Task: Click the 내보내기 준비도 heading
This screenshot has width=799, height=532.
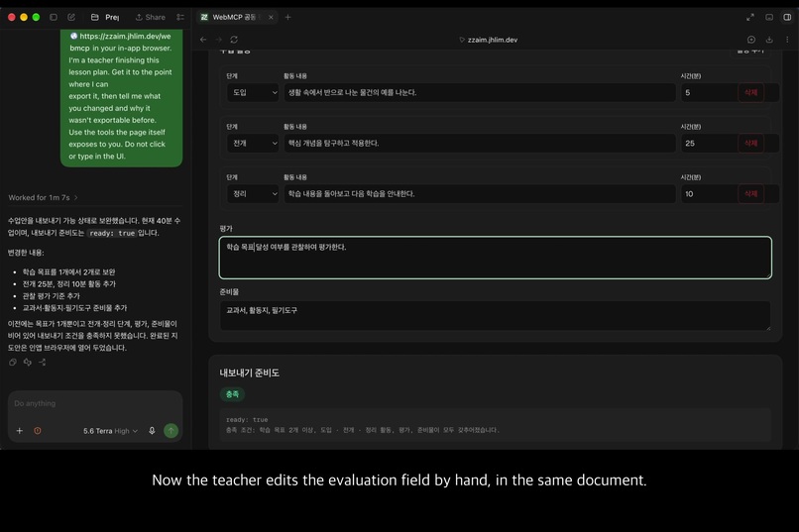Action: click(249, 373)
